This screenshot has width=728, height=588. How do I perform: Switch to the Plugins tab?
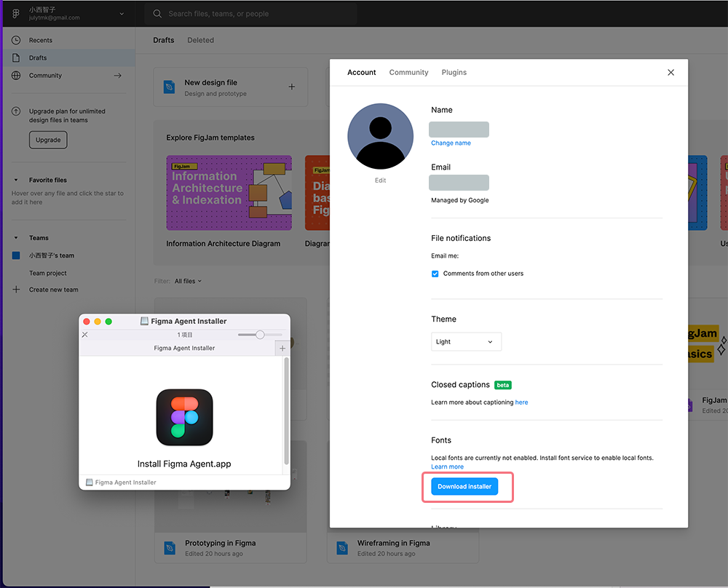[454, 72]
